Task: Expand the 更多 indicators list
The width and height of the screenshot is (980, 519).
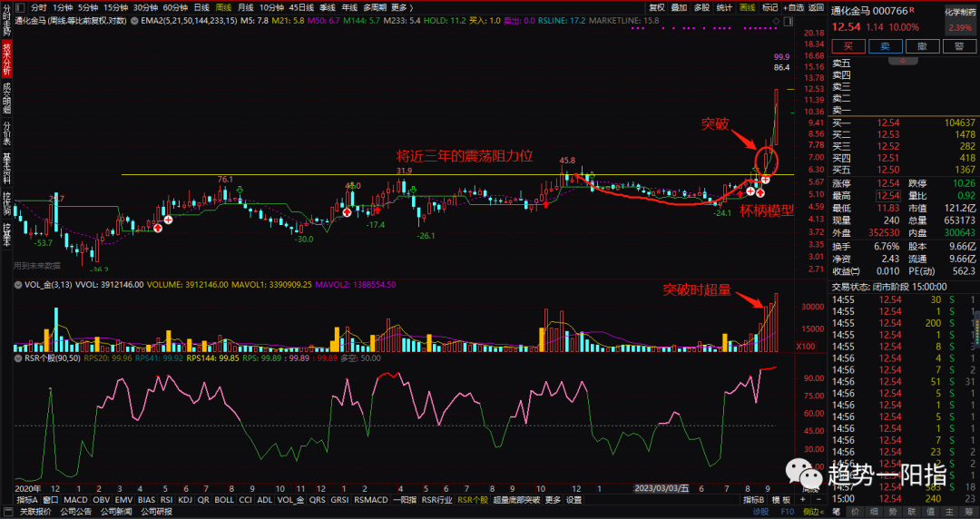Action: pos(553,500)
